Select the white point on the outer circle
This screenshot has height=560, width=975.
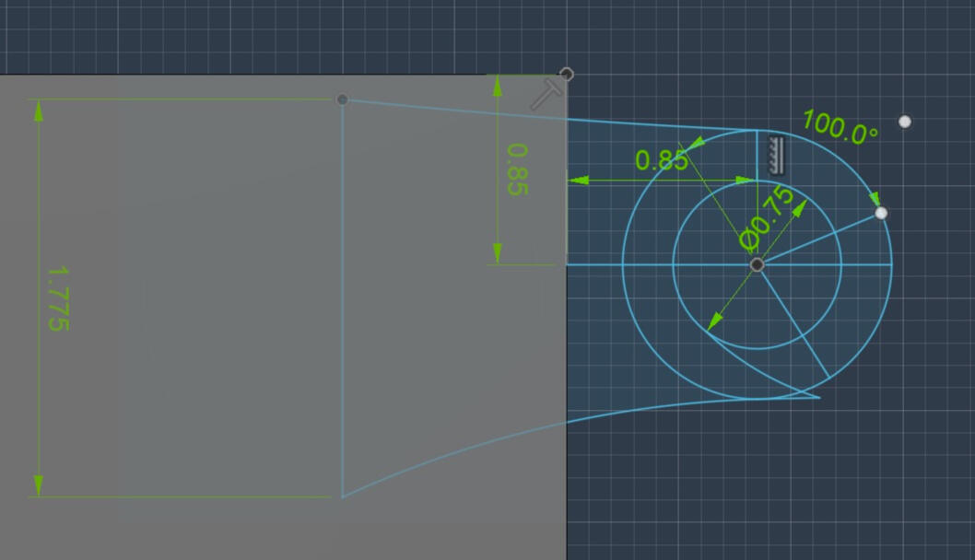[880, 212]
